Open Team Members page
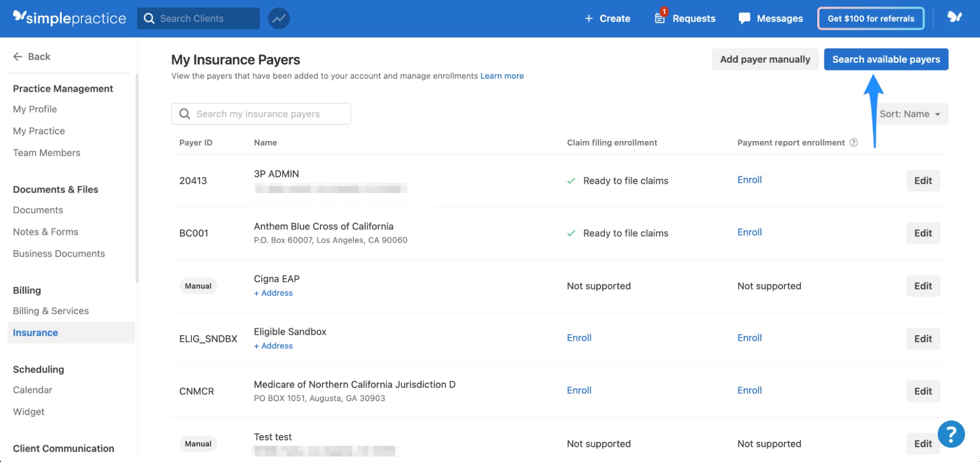 (47, 153)
